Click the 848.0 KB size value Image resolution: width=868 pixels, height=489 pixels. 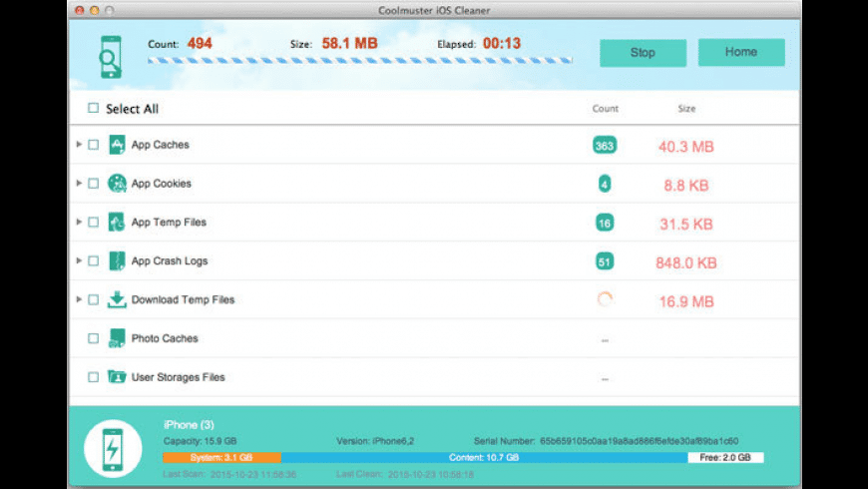point(685,263)
